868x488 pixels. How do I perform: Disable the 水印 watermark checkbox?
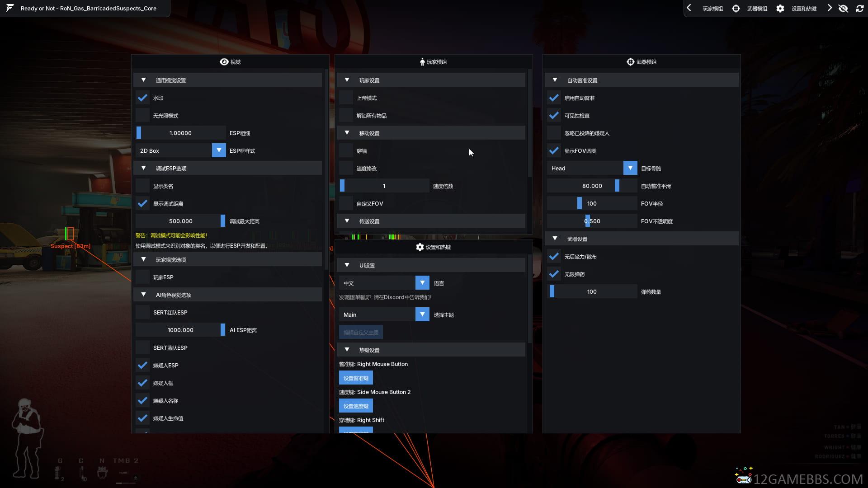[x=142, y=98]
